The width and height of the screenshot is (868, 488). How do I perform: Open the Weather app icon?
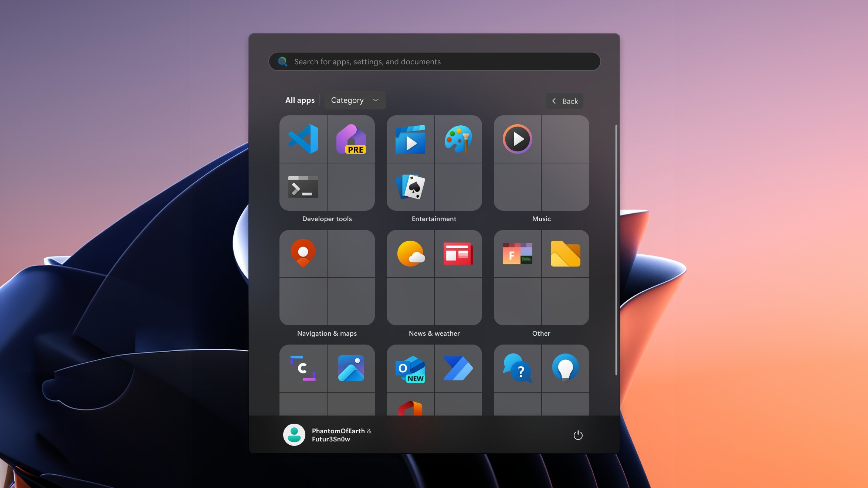click(x=410, y=254)
